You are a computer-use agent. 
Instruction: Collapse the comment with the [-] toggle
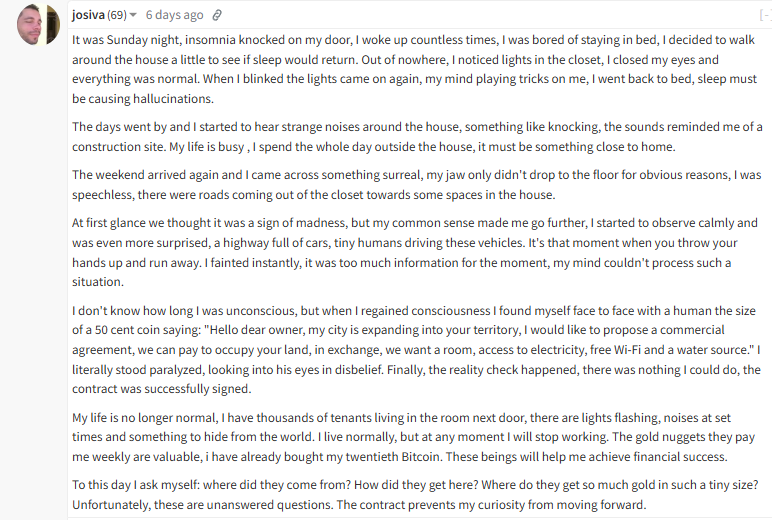pyautogui.click(x=766, y=15)
